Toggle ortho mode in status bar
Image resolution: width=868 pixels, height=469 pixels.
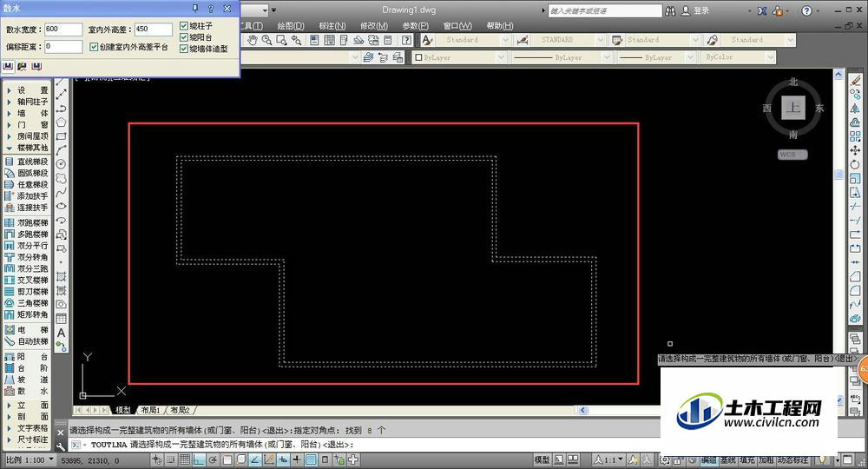pyautogui.click(x=198, y=459)
